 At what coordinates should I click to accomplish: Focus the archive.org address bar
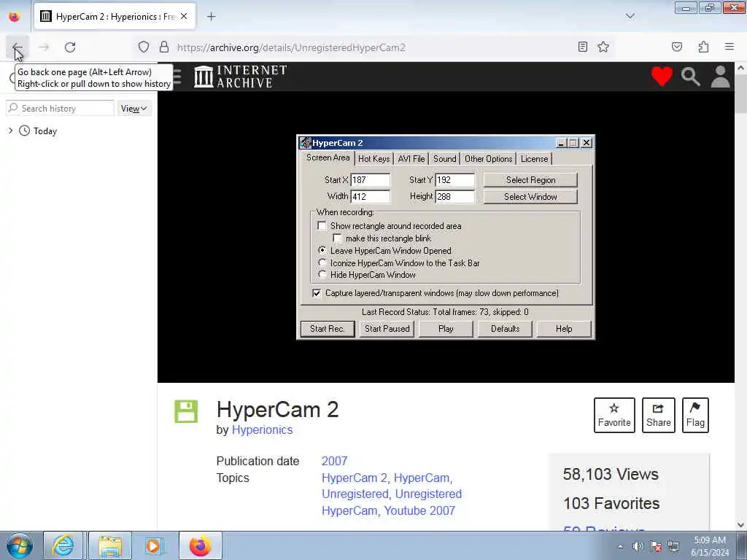coord(374,47)
